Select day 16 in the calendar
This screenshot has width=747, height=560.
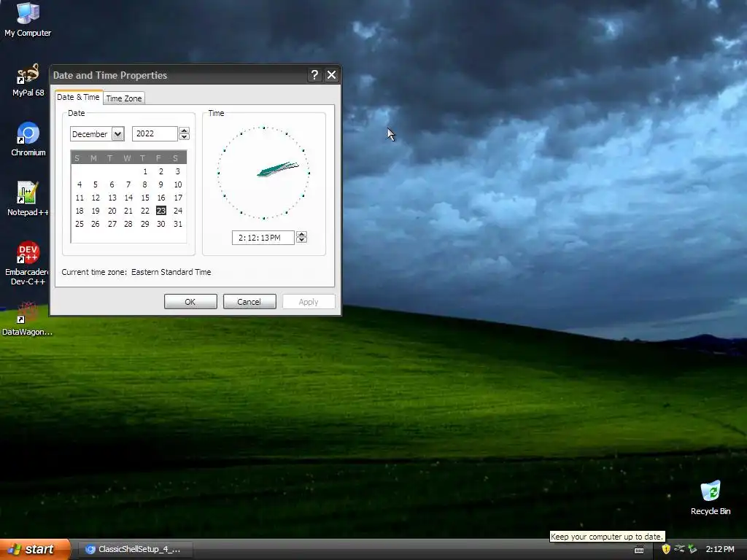tap(161, 198)
